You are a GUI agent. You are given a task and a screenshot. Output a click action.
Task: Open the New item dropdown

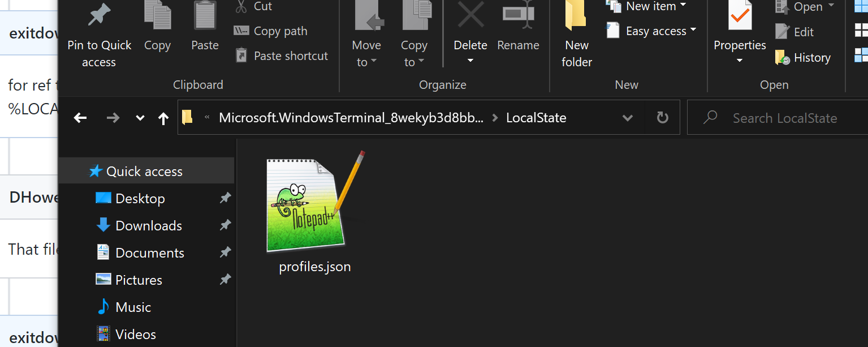point(646,7)
